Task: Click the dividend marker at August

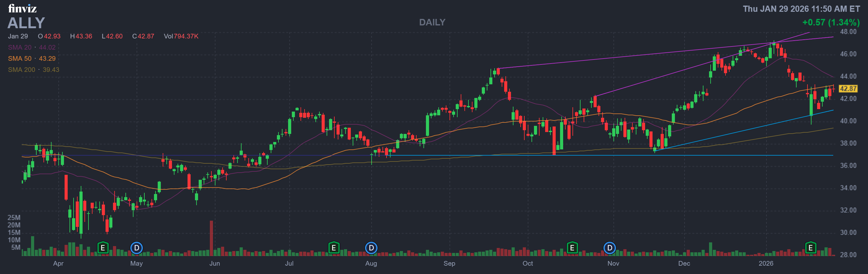Action: pos(371,248)
